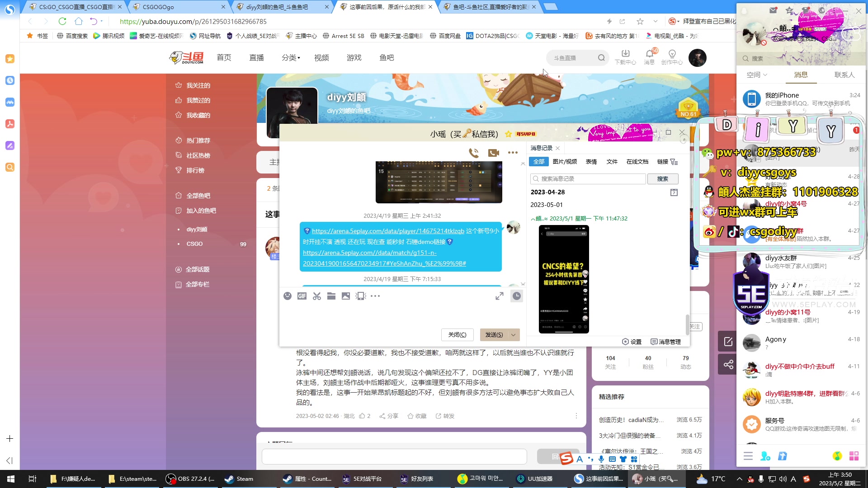Start a voice call in QQ chat
This screenshot has width=868, height=488.
pyautogui.click(x=473, y=153)
